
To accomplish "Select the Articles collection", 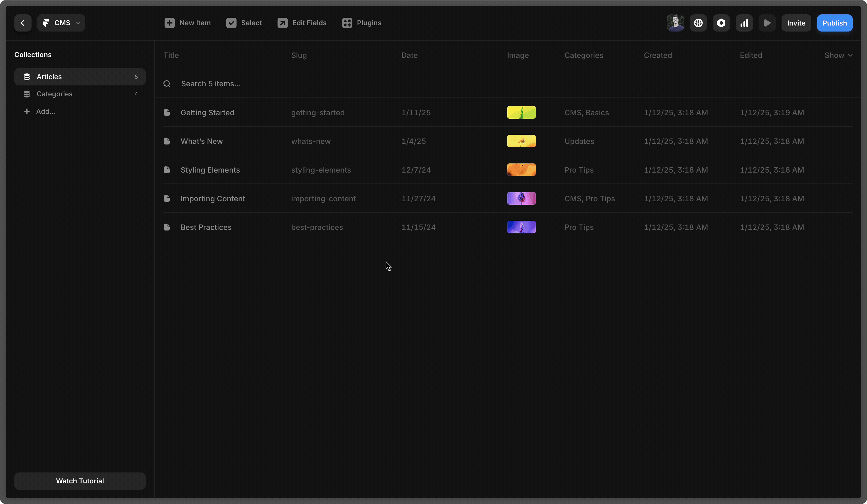I will 80,77.
